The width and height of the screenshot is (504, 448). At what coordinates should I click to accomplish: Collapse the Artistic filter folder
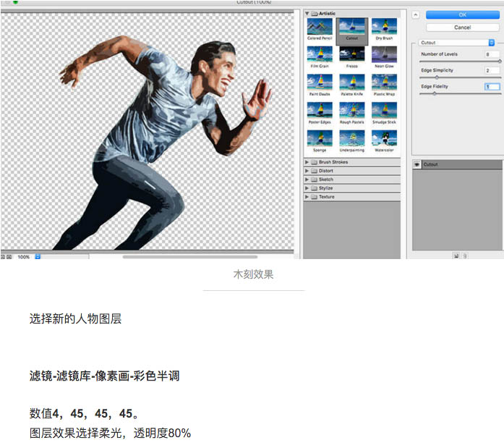(x=307, y=14)
